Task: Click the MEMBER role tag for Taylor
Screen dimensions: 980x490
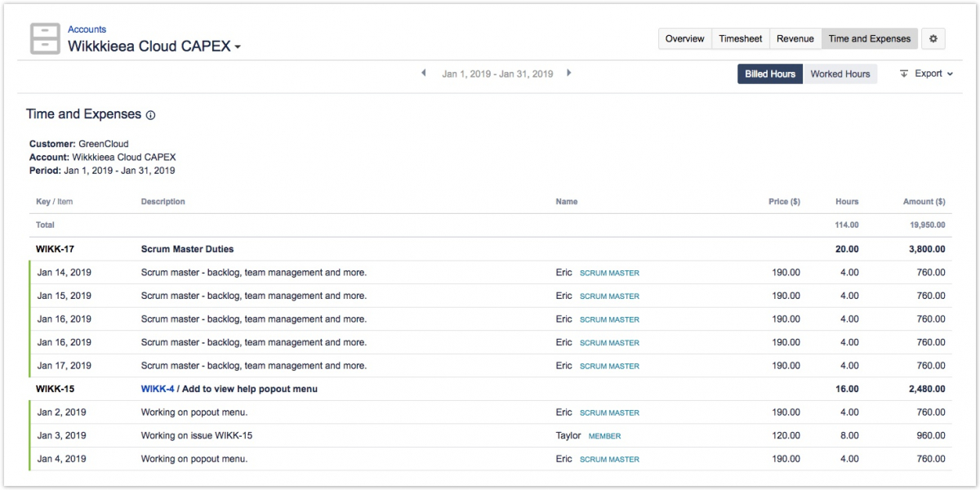Action: click(604, 436)
